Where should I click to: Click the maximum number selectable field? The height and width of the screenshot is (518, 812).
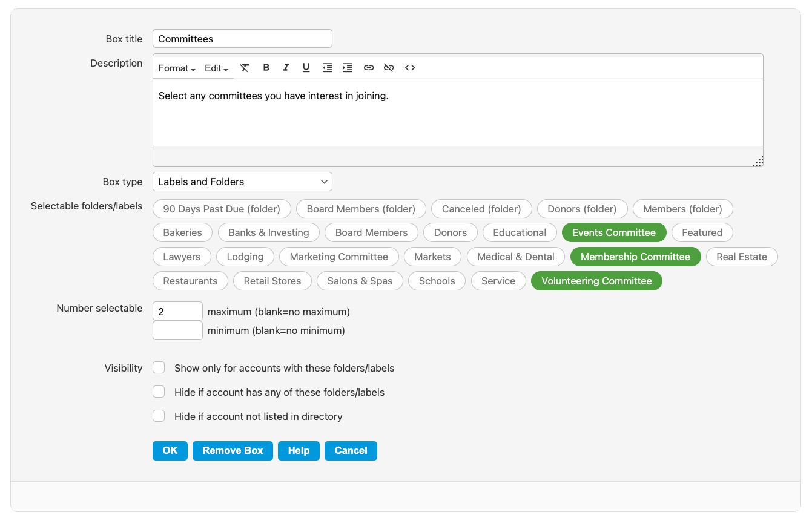177,312
